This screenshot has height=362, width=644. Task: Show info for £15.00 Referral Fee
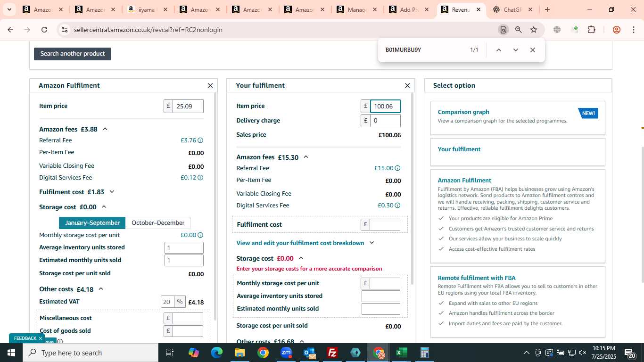(397, 168)
